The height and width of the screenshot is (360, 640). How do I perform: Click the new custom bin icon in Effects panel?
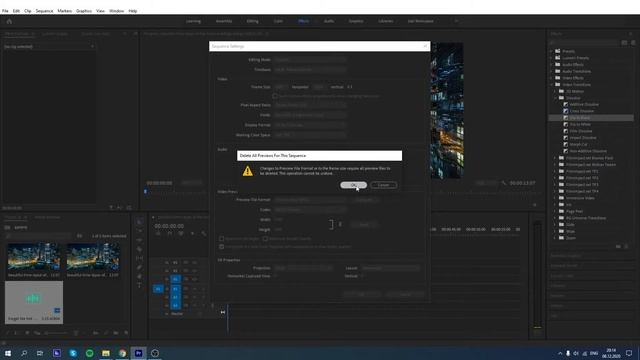click(x=618, y=247)
